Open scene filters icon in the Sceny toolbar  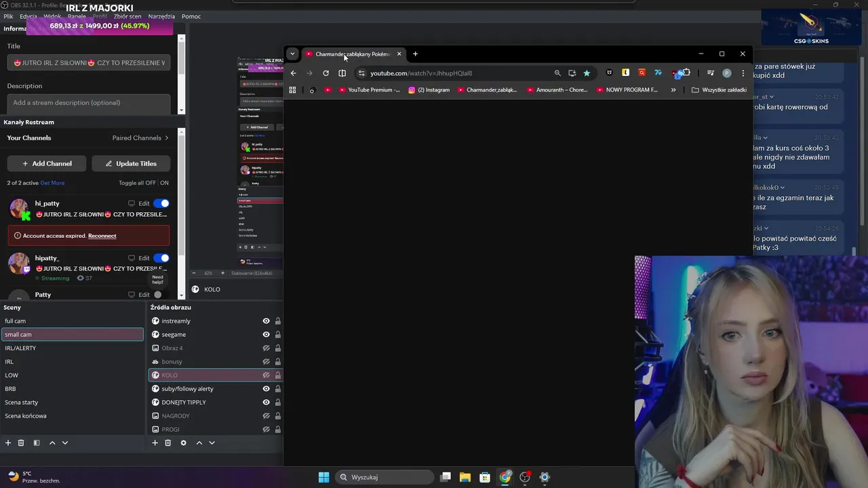[x=37, y=443]
